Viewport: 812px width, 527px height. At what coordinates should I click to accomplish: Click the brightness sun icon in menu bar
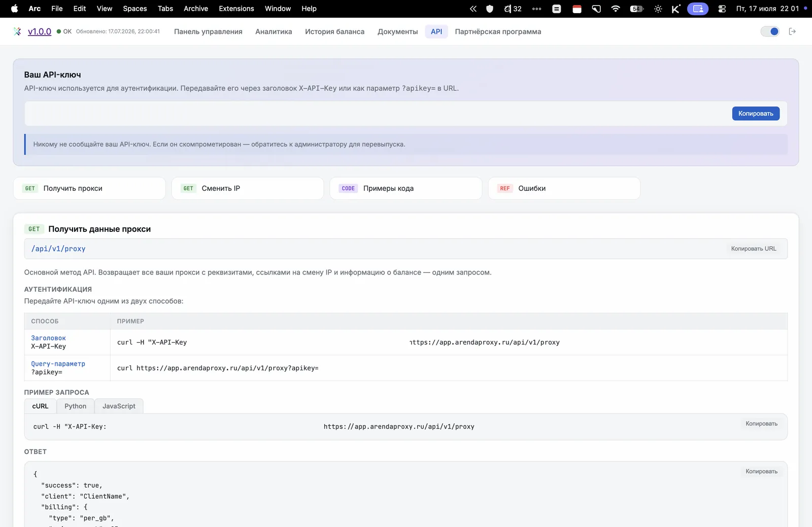click(658, 9)
